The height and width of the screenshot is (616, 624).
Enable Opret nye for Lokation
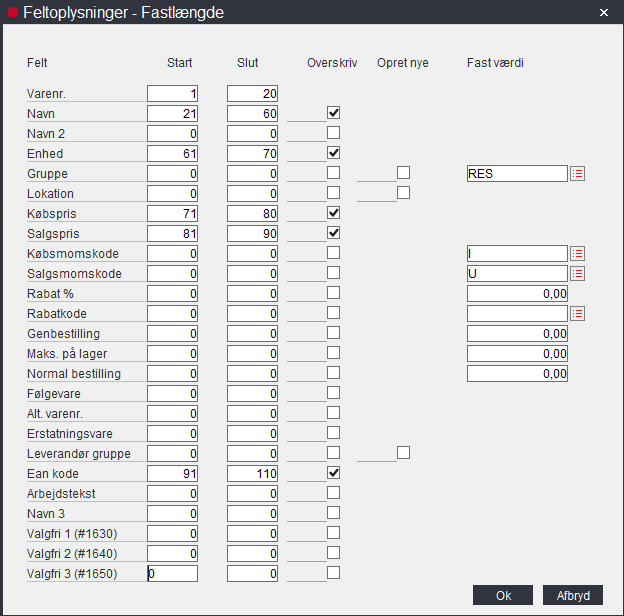404,193
